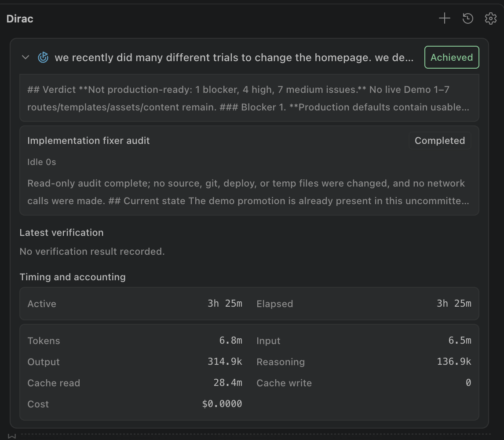Click the 'Timing and accounting' heading
Screen dimensions: 504x440
tap(72, 277)
